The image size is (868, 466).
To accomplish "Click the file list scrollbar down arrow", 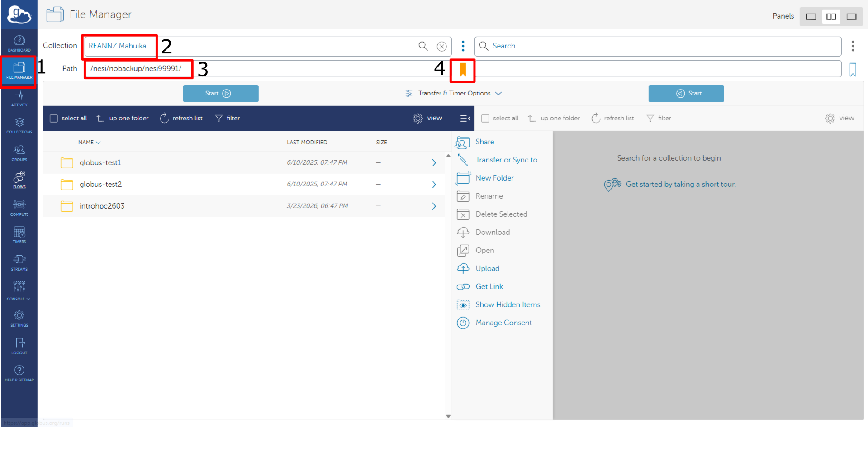I will click(x=448, y=416).
